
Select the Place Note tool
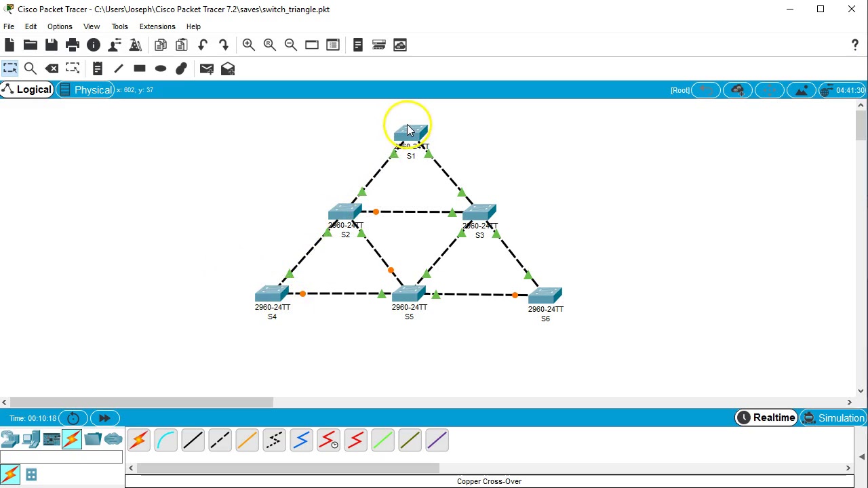tap(97, 68)
